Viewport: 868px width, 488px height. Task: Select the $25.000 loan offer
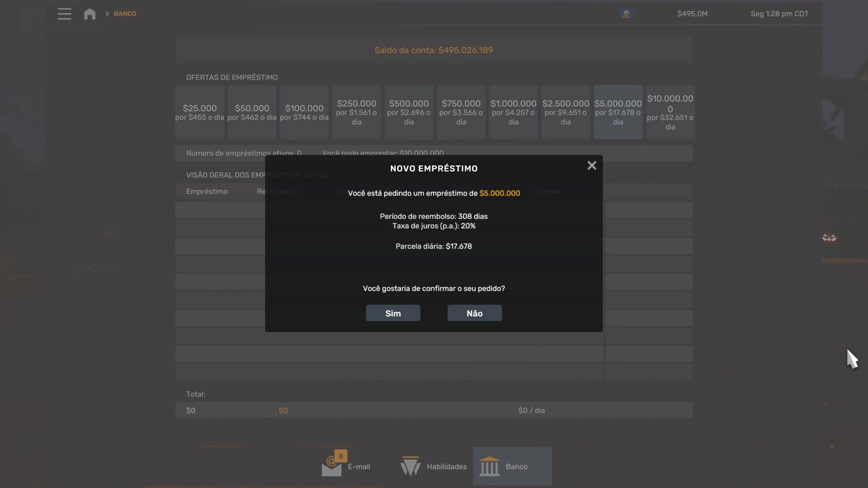(200, 112)
